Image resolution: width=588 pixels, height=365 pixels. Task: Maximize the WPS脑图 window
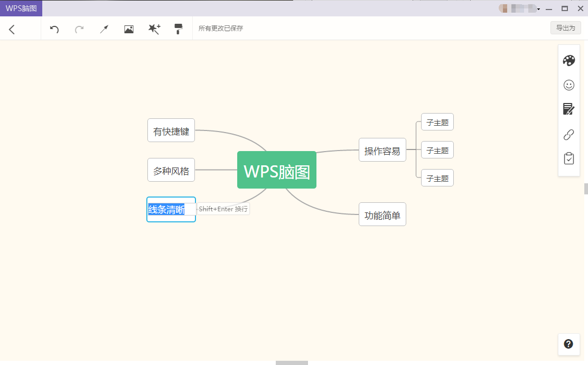[x=565, y=8]
